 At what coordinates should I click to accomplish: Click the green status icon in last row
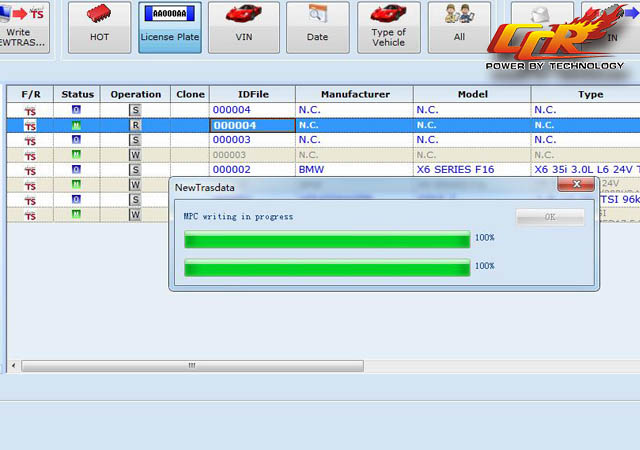coord(76,214)
